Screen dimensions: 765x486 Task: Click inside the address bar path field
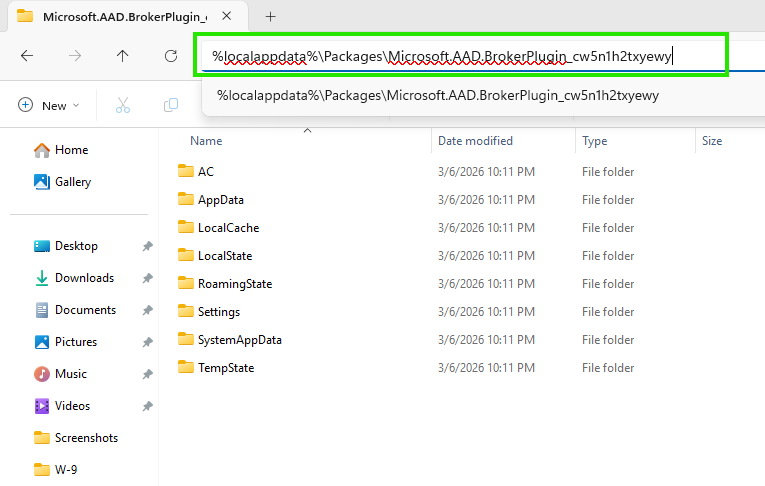461,55
